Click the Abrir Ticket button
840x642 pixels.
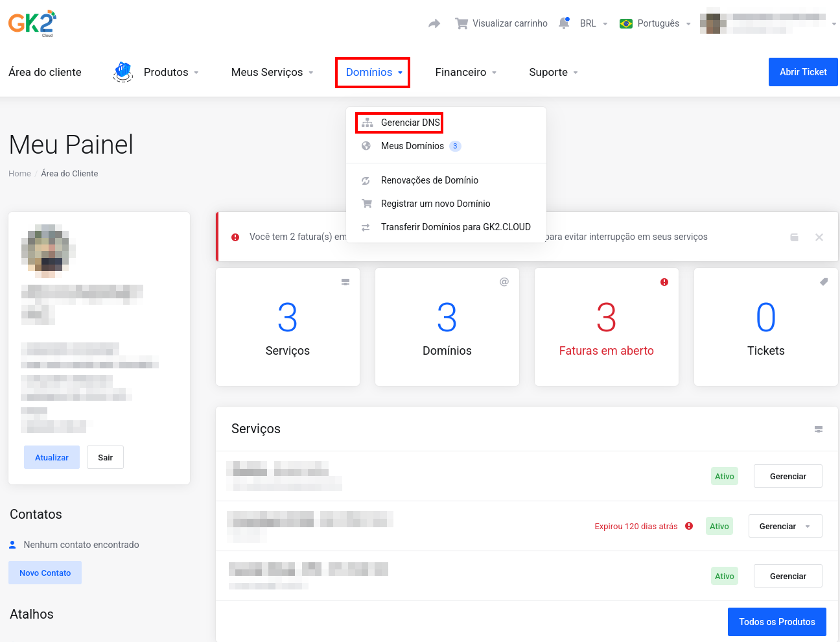coord(803,72)
